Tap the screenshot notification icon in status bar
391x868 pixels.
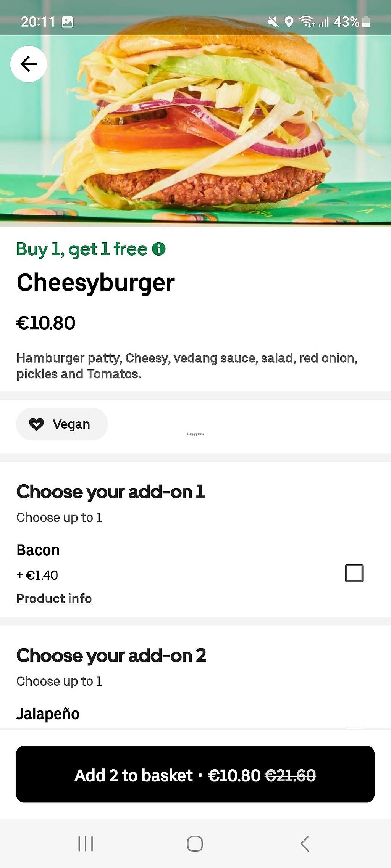tap(68, 22)
